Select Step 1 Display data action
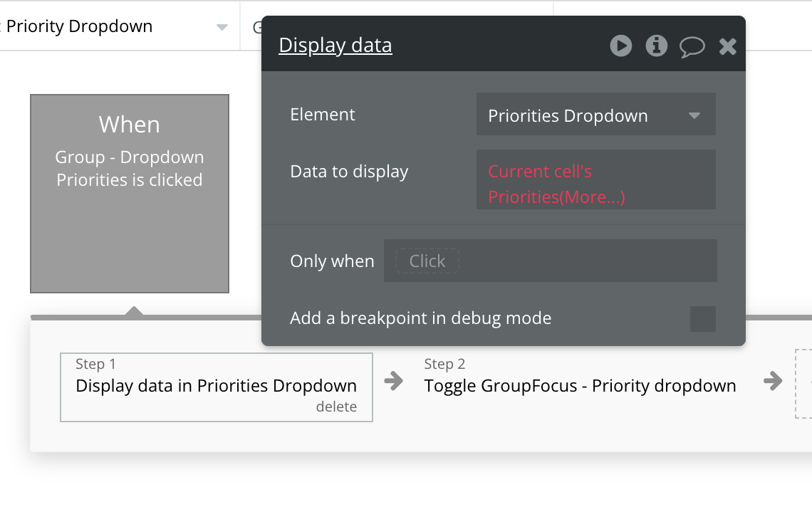 click(216, 386)
